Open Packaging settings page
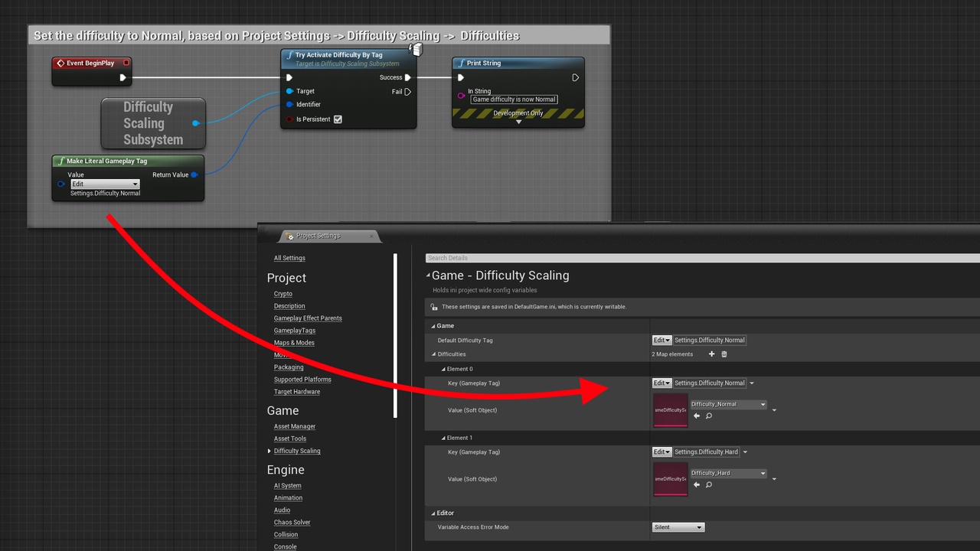Screen dimensions: 980x551 (x=289, y=367)
